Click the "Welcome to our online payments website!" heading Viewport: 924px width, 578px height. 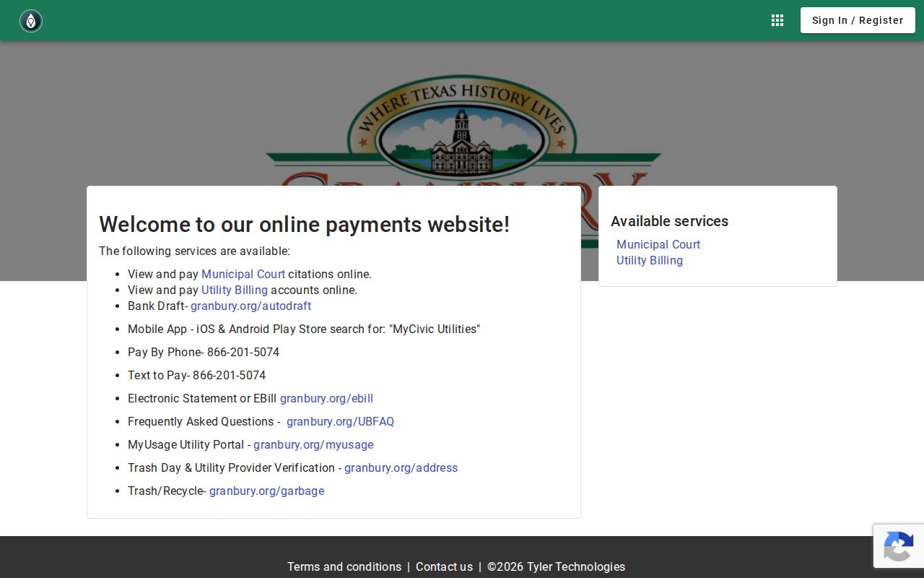tap(304, 224)
